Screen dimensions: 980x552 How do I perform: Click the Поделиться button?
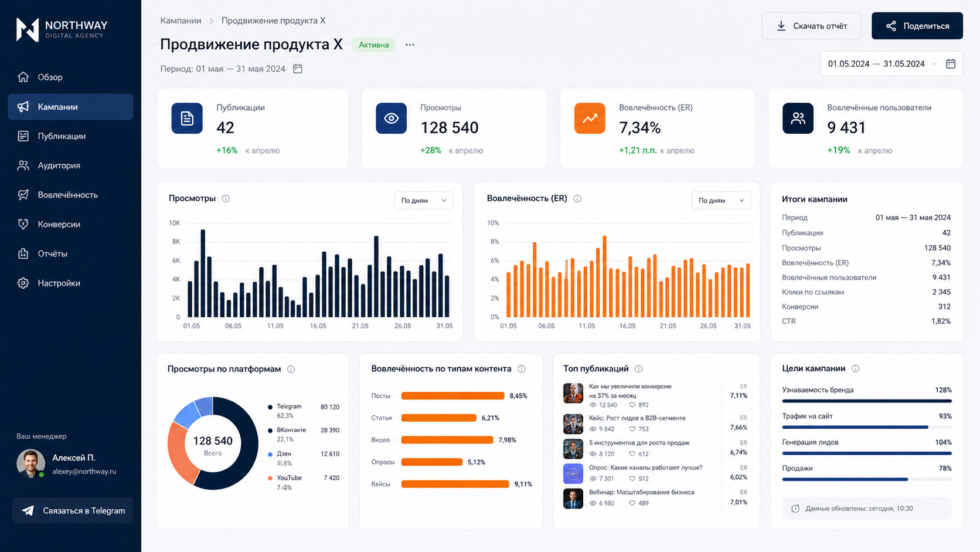[x=917, y=26]
